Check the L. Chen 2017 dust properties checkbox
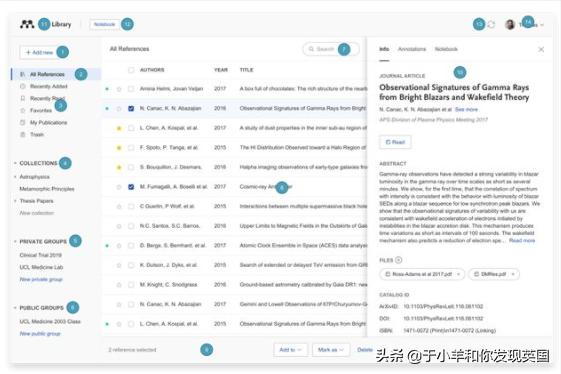 coord(131,128)
